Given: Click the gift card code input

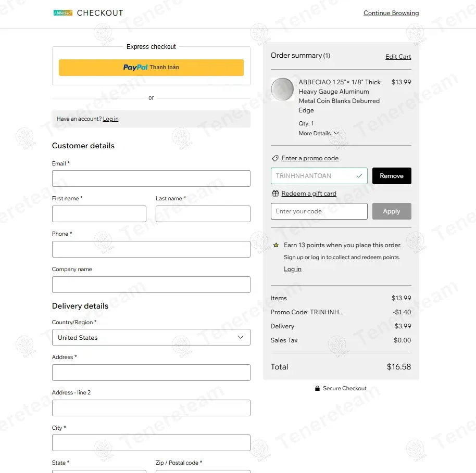Looking at the screenshot, I should coord(319,211).
